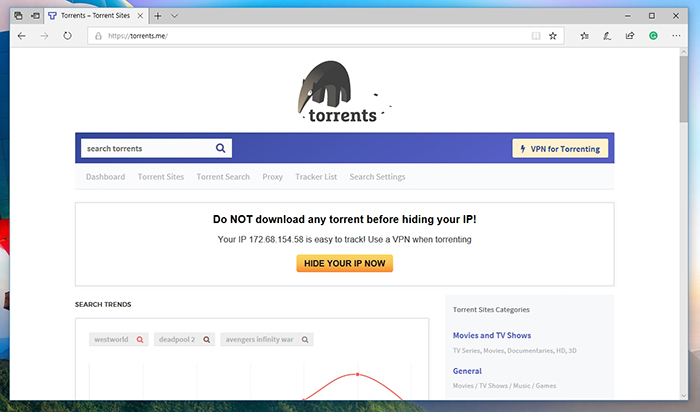The width and height of the screenshot is (700, 412).
Task: Click the text 'TV Series, Movies, Documentaries, HD, 3D'
Action: [514, 351]
